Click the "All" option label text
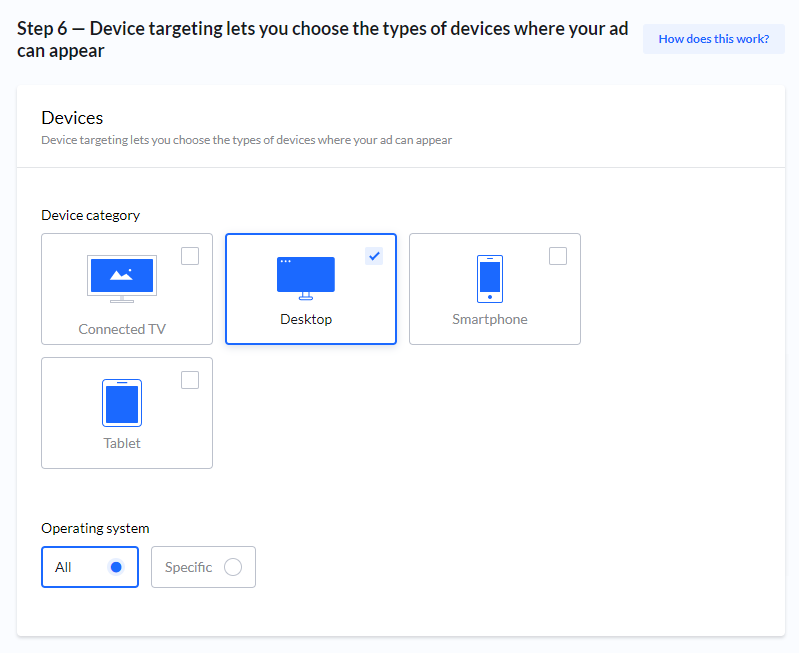 [63, 567]
